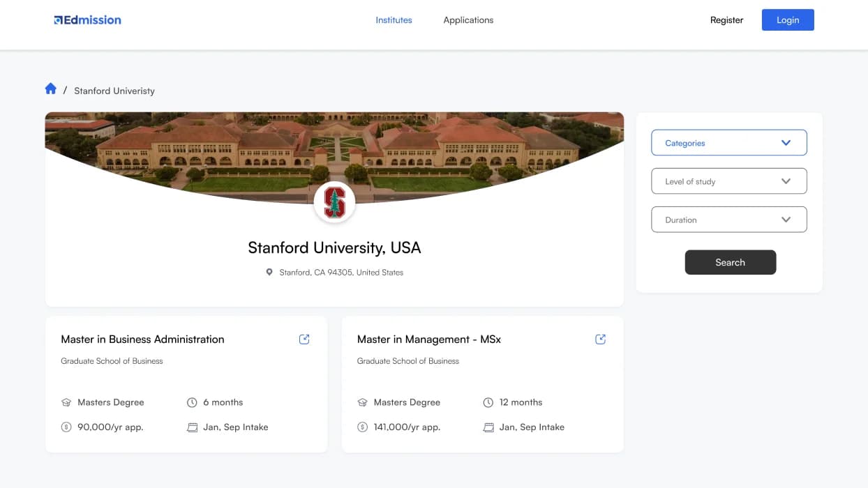The width and height of the screenshot is (868, 488).
Task: Click the Edmission logo
Action: [88, 20]
